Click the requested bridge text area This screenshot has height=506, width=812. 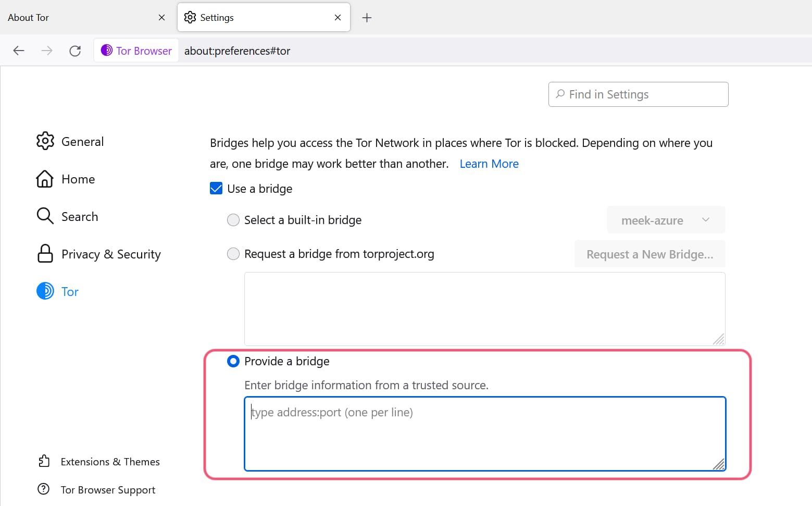coord(484,309)
